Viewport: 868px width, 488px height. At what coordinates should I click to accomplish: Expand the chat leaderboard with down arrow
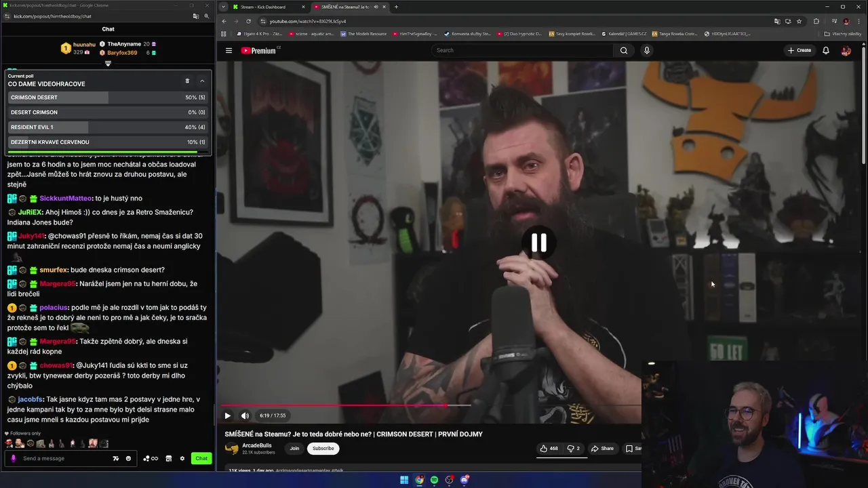[108, 64]
